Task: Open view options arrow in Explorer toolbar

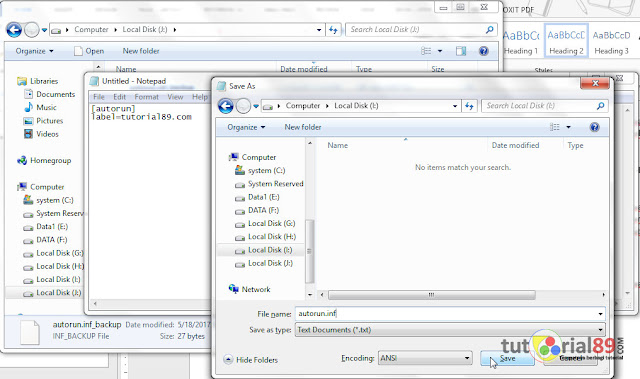Action: [440, 51]
